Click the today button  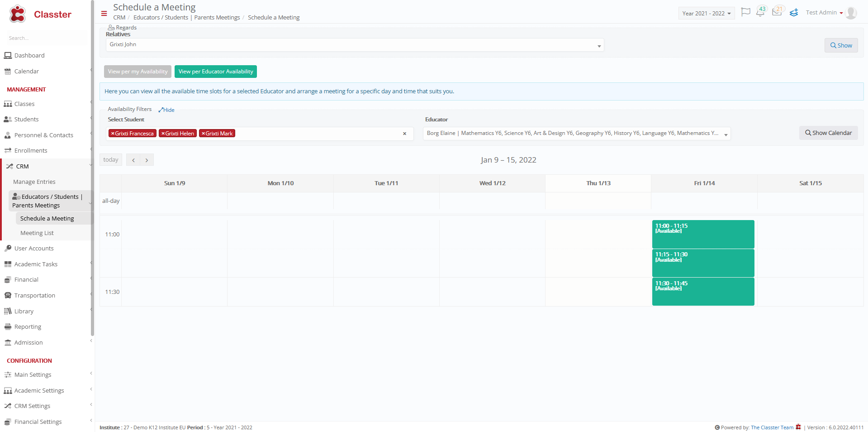(111, 160)
